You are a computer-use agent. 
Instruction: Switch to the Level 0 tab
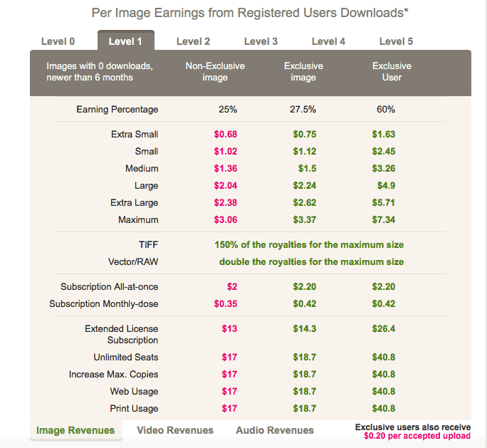tap(58, 41)
